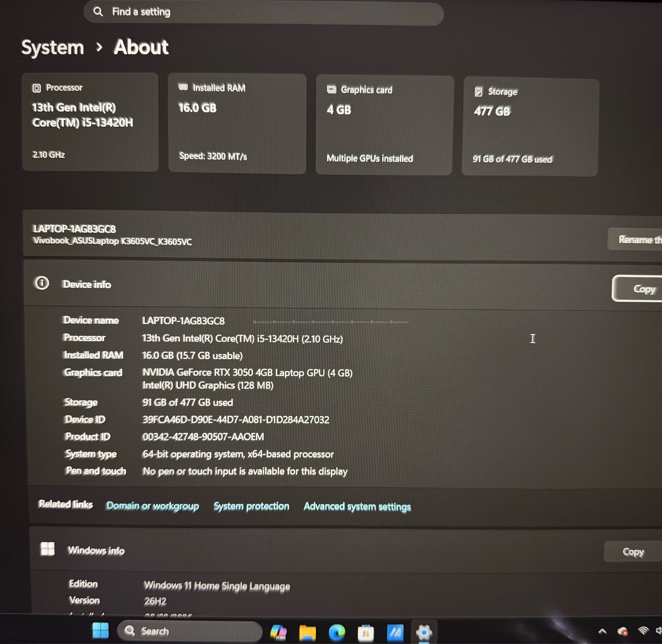Show hidden system tray icons
662x644 pixels.
[x=602, y=631]
